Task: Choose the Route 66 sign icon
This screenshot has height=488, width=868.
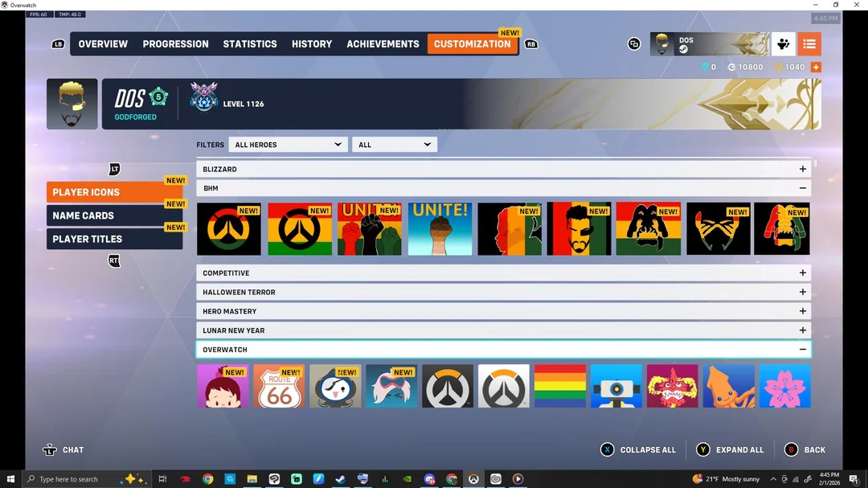Action: click(x=279, y=386)
